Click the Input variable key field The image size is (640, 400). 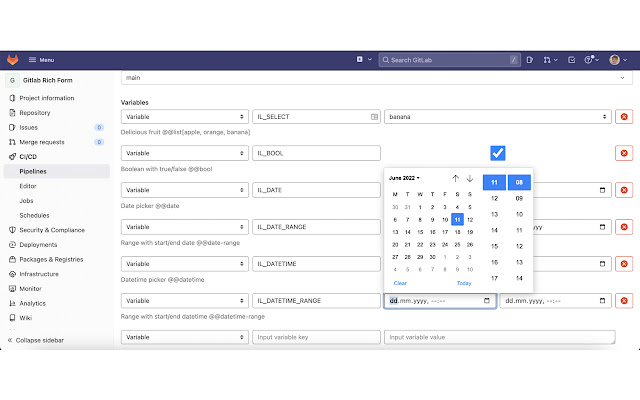[316, 337]
